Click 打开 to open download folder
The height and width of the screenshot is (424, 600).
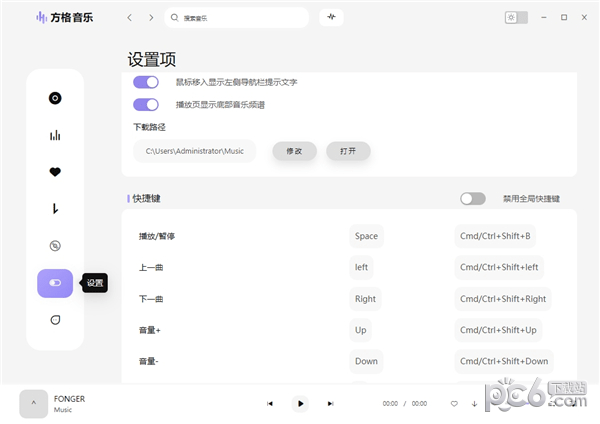click(348, 151)
